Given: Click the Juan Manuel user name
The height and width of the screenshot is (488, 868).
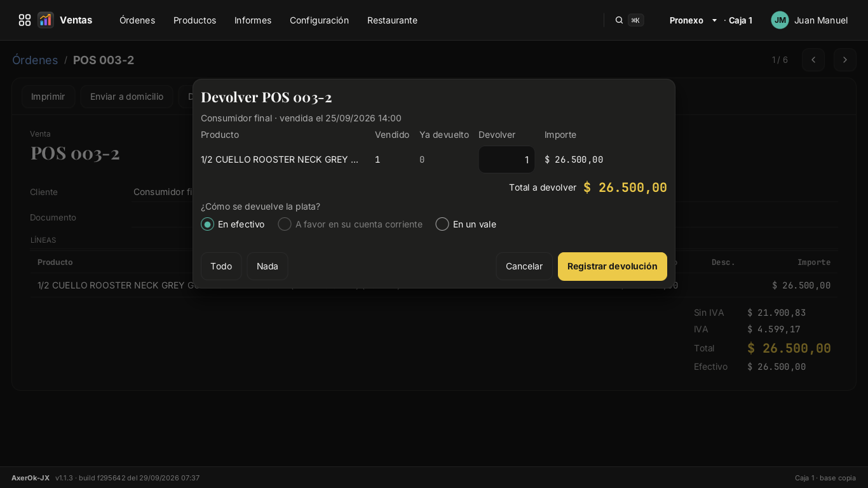Looking at the screenshot, I should tap(821, 20).
